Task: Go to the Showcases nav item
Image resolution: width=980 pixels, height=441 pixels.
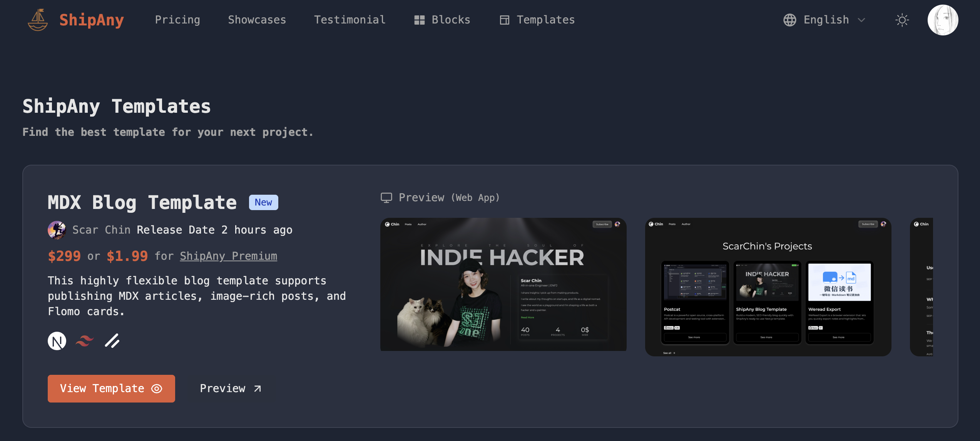Action: click(257, 20)
